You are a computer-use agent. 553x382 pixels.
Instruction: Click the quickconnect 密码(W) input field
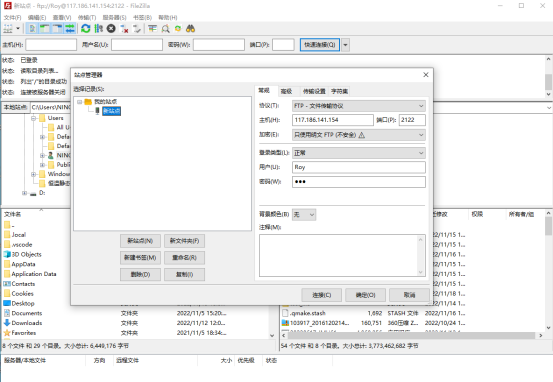pyautogui.click(x=219, y=45)
